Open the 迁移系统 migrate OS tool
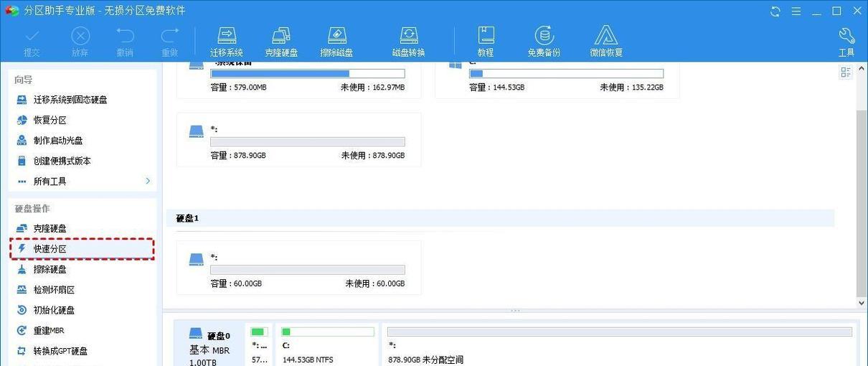868x366 pixels. click(226, 42)
